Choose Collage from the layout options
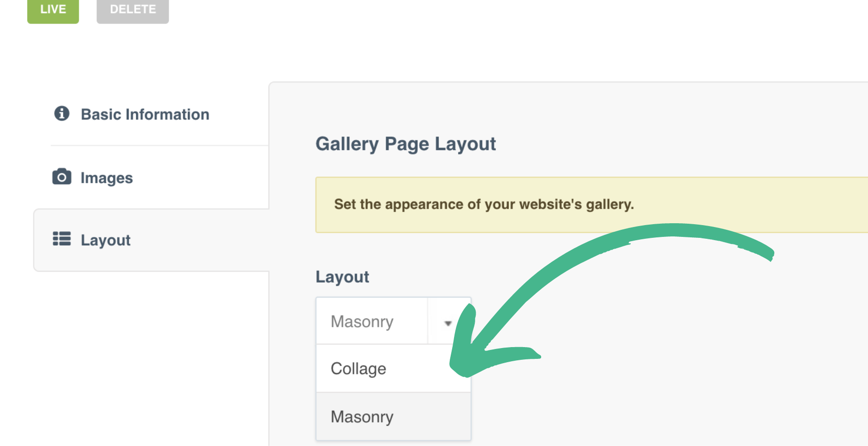The width and height of the screenshot is (868, 446). point(359,369)
